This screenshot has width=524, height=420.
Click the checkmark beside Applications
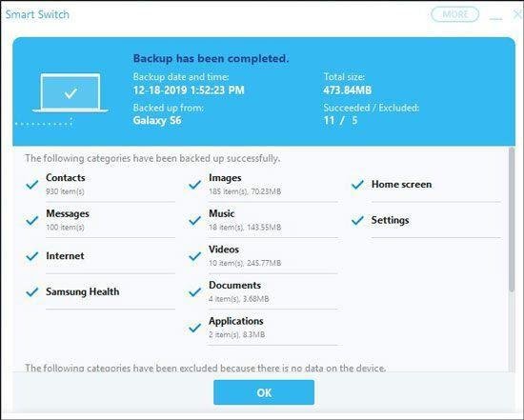194,328
